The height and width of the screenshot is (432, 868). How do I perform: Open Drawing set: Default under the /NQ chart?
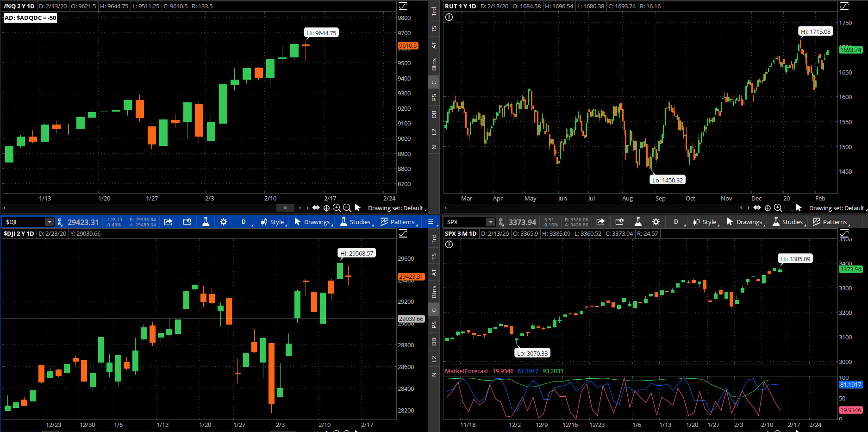tap(397, 208)
